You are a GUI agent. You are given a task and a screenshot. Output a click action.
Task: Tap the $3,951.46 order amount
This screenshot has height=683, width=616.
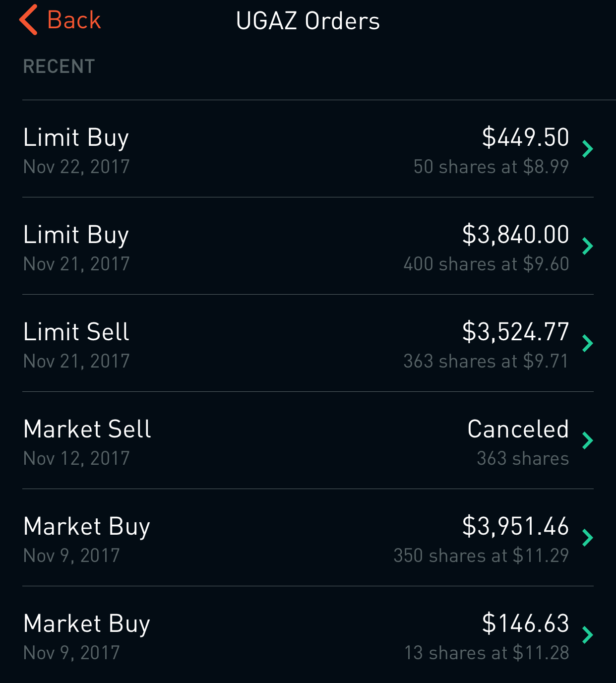point(515,526)
